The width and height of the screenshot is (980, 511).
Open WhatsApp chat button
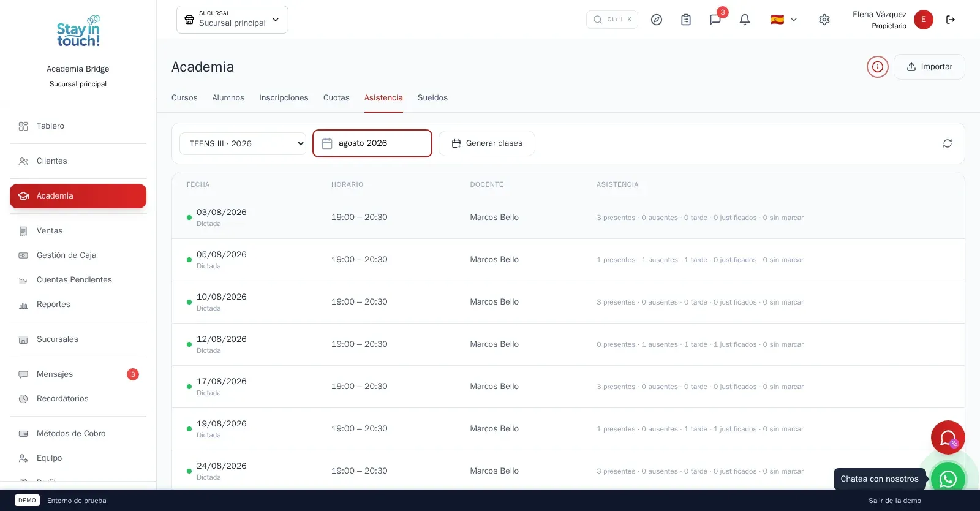[948, 479]
